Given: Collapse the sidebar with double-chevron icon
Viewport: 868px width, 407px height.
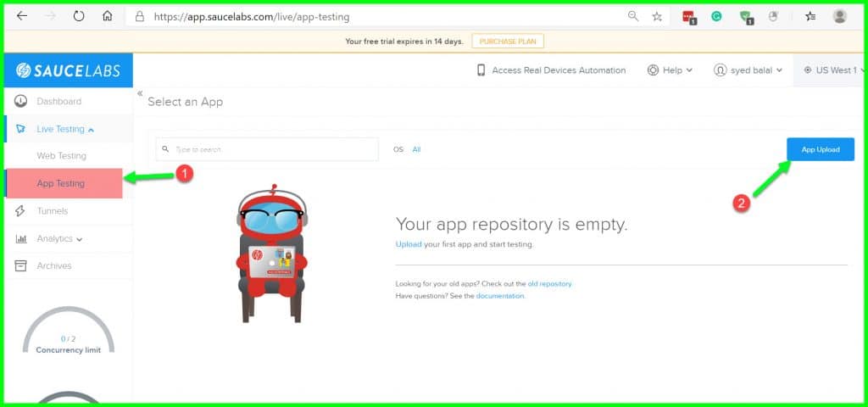Looking at the screenshot, I should point(140,93).
